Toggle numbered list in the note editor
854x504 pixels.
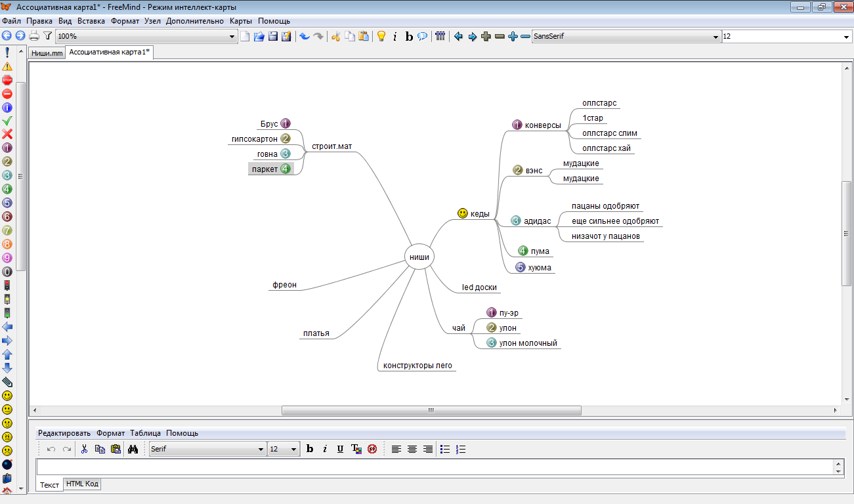click(x=461, y=449)
